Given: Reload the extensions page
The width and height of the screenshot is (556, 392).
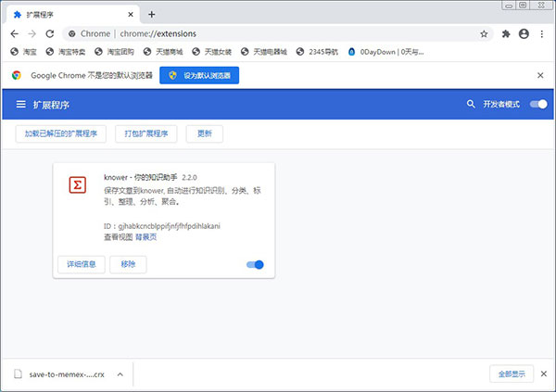Looking at the screenshot, I should (50, 33).
